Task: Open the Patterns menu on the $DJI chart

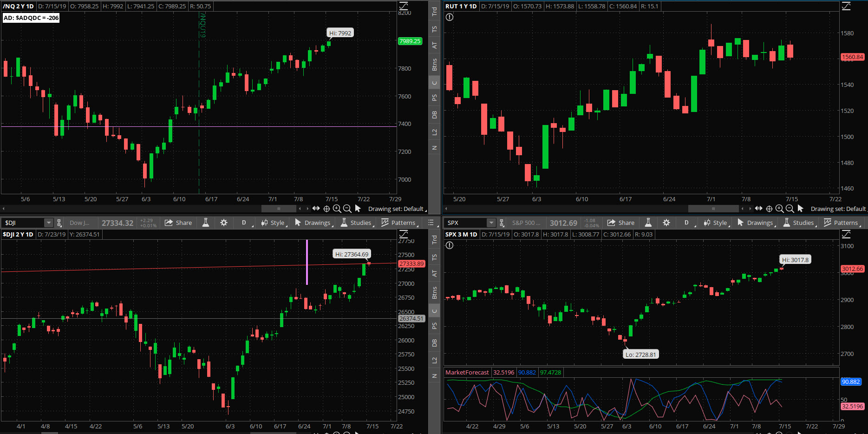Action: pos(399,223)
